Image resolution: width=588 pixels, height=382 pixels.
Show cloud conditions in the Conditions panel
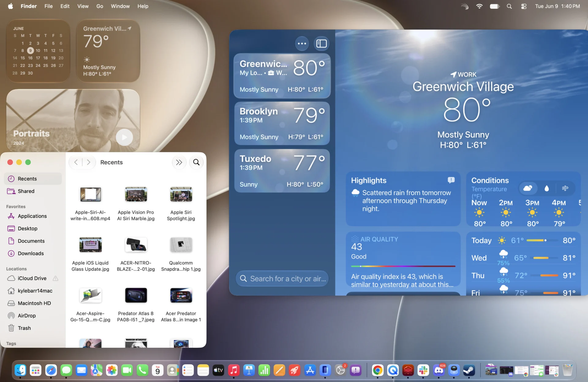[528, 188]
